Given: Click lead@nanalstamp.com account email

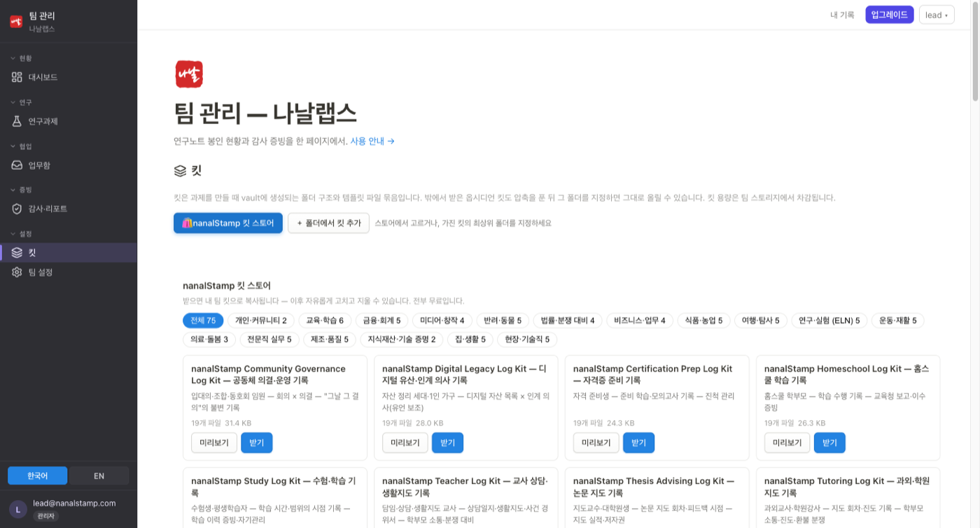Looking at the screenshot, I should point(74,503).
